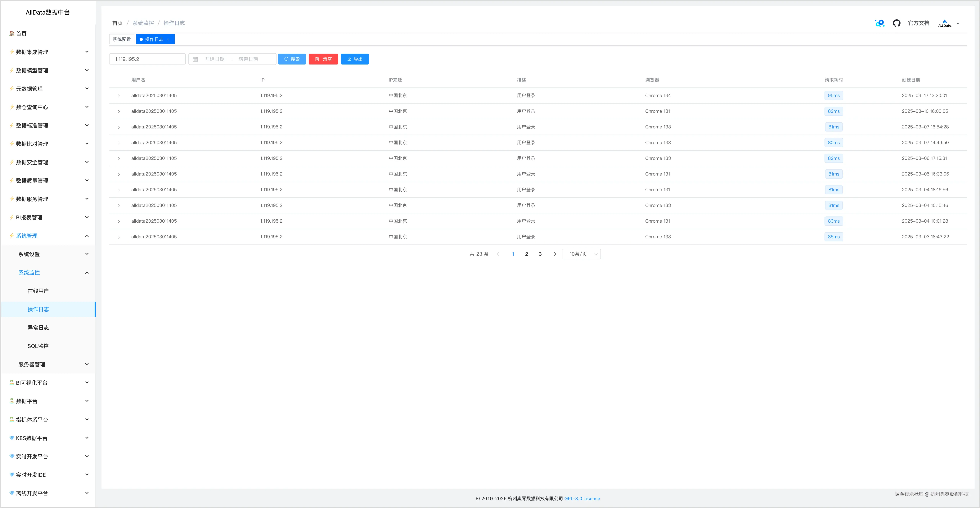Open the GPL-3.0 License link
The width and height of the screenshot is (980, 508).
pos(582,498)
